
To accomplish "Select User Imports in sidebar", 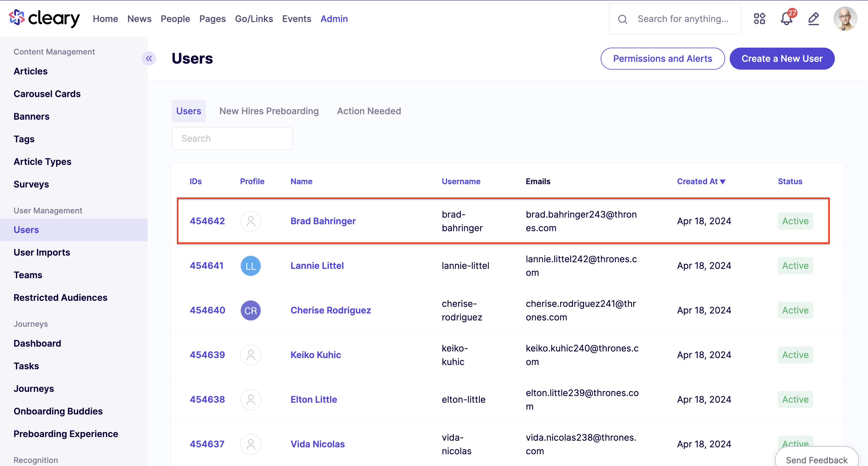I will coord(42,252).
